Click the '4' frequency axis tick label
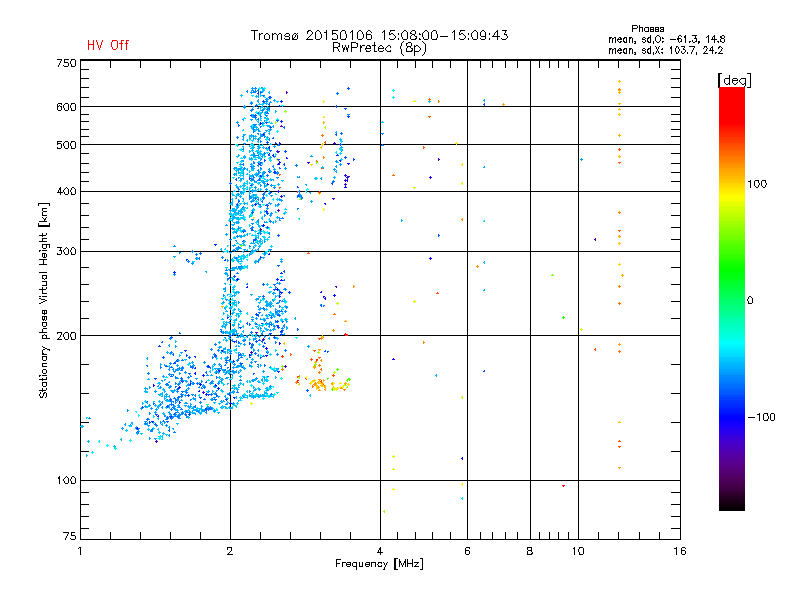 tap(380, 551)
